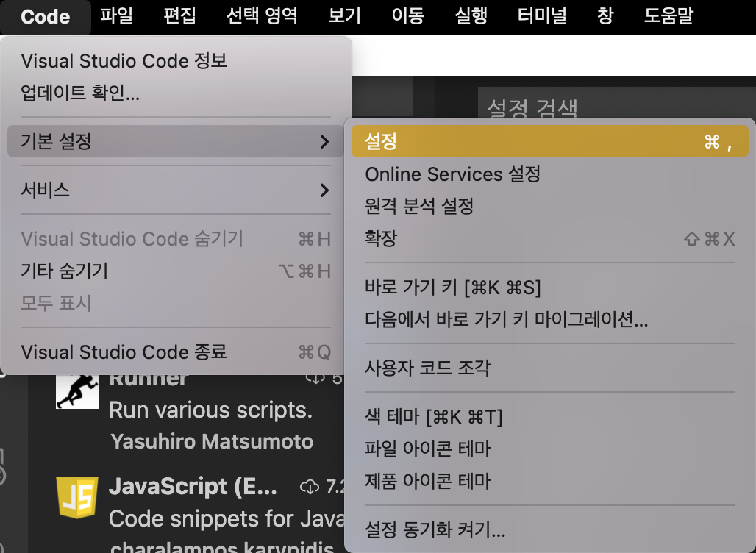Image resolution: width=756 pixels, height=553 pixels.
Task: Open 바로 가기 키 settings
Action: [549, 288]
